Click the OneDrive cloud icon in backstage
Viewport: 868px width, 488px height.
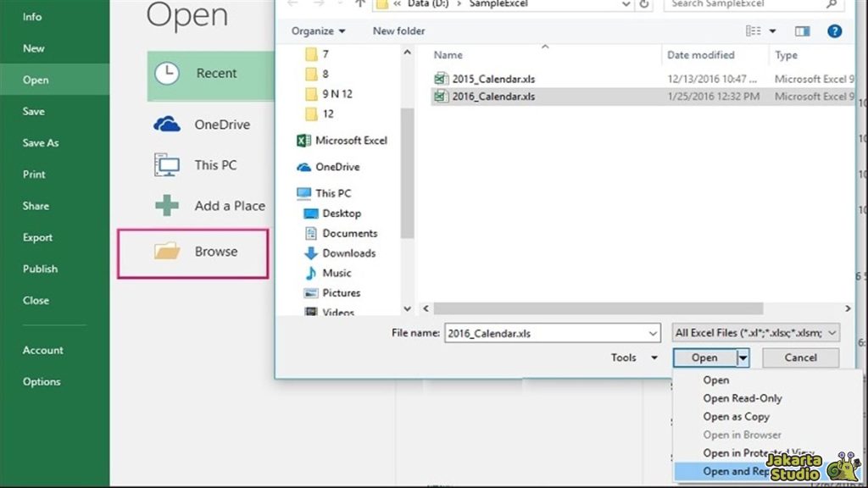pyautogui.click(x=166, y=124)
